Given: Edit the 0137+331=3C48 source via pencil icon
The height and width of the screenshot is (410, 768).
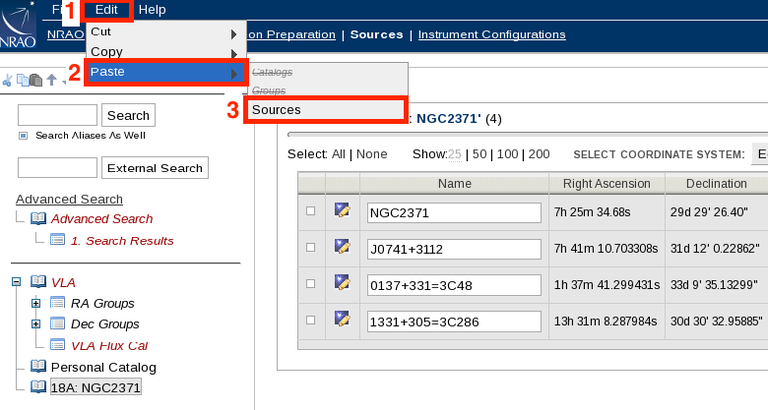Looking at the screenshot, I should (342, 282).
